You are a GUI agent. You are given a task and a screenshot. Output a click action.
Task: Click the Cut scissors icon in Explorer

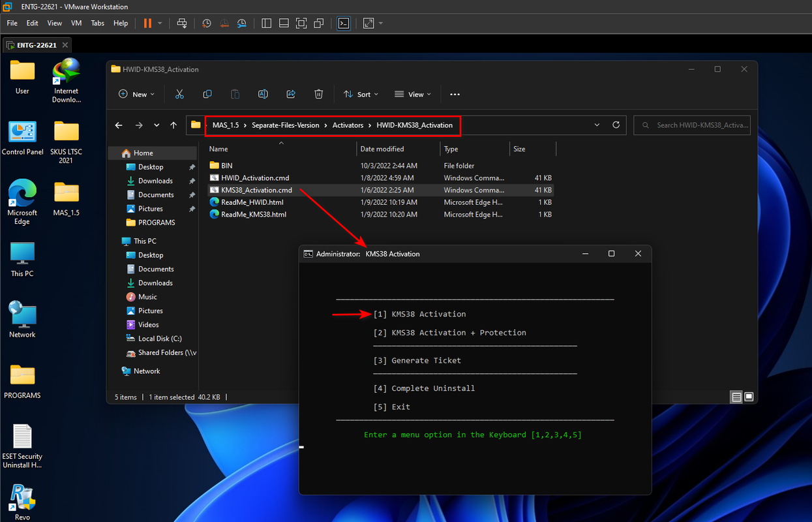point(179,94)
